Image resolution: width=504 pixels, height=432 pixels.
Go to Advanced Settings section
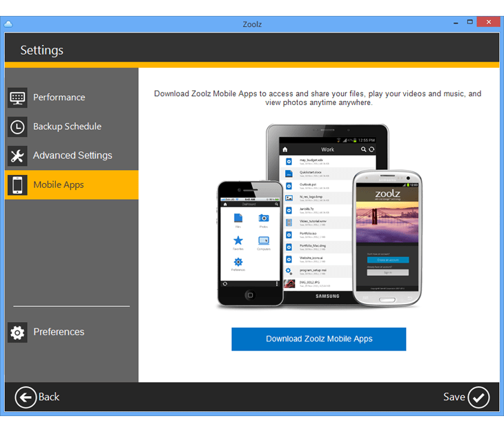(x=72, y=156)
